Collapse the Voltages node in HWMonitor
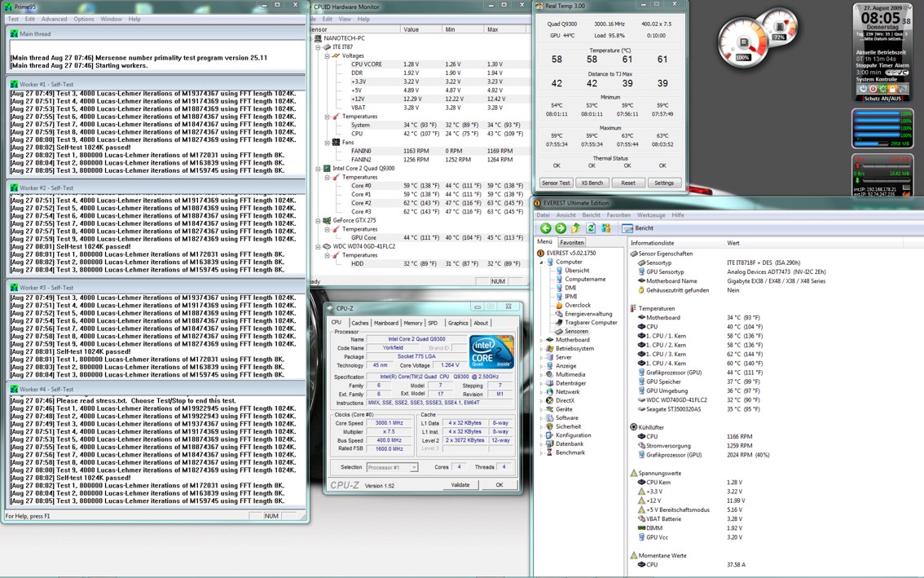924x578 pixels. pos(327,56)
